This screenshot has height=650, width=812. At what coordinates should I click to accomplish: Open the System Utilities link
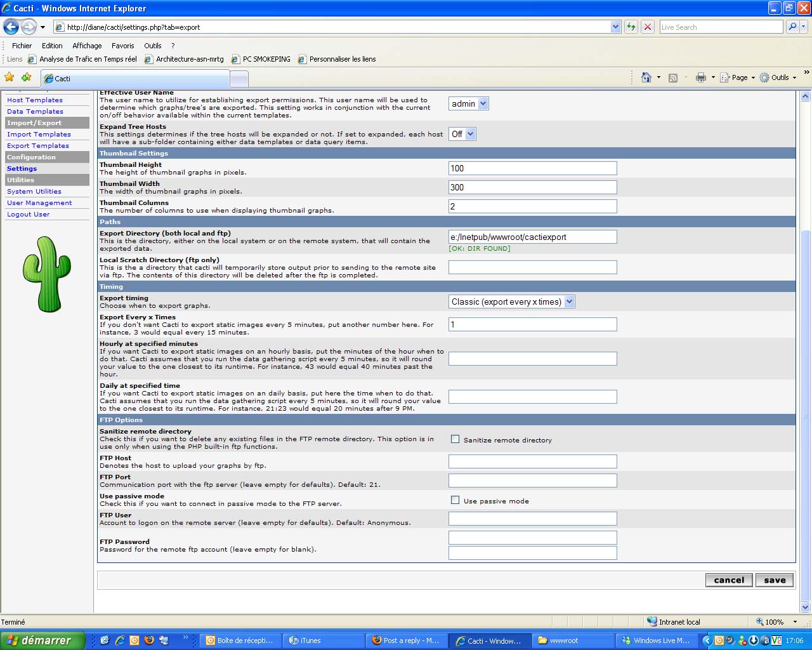click(34, 191)
